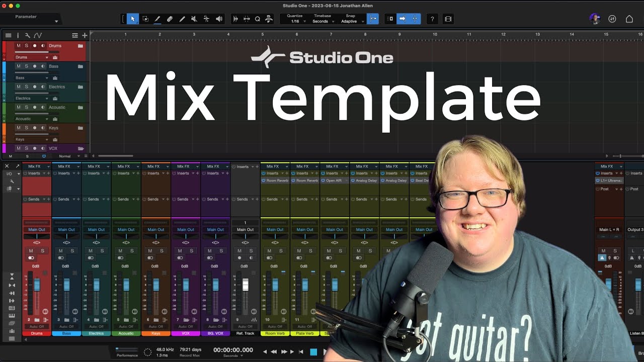Open the Drums bus output dropdown
Image resolution: width=644 pixels, height=362 pixels.
(x=32, y=57)
